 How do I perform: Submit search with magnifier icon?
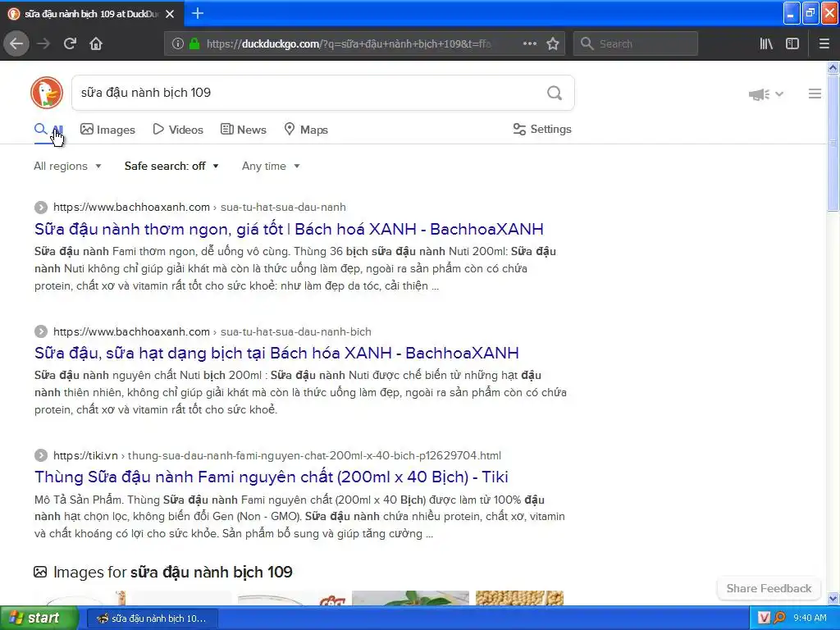[x=555, y=93]
